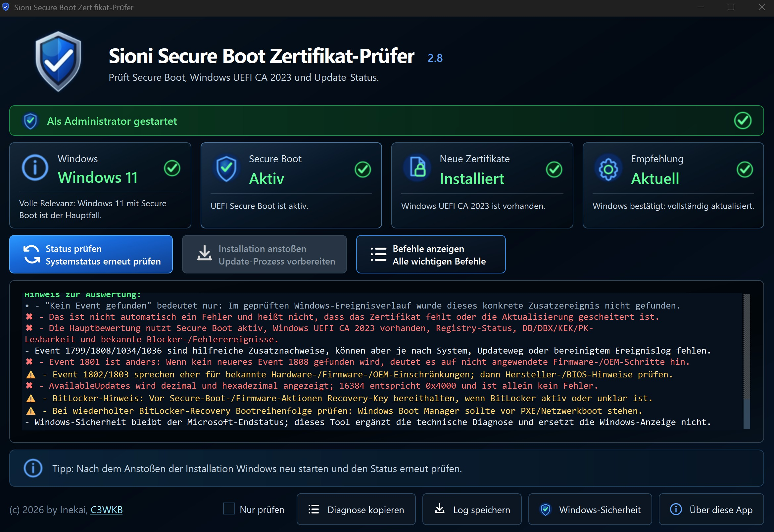Click red X beside Event 1801 line
The height and width of the screenshot is (532, 774).
click(x=29, y=362)
